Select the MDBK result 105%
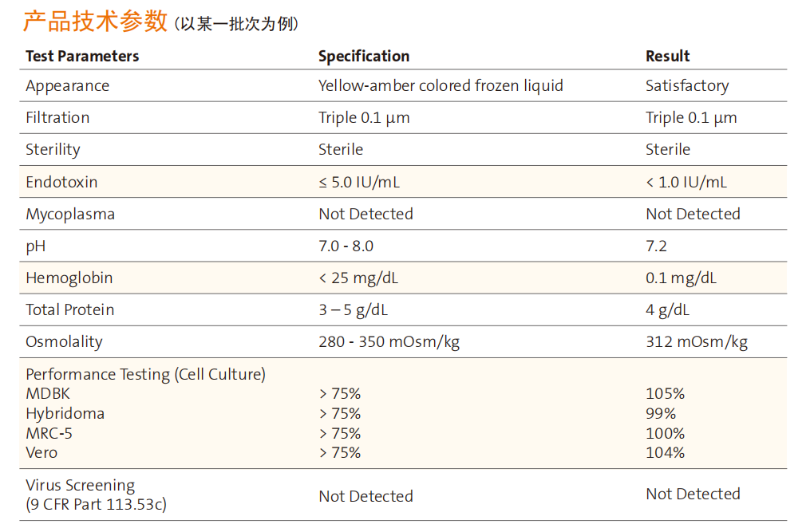 pos(665,393)
